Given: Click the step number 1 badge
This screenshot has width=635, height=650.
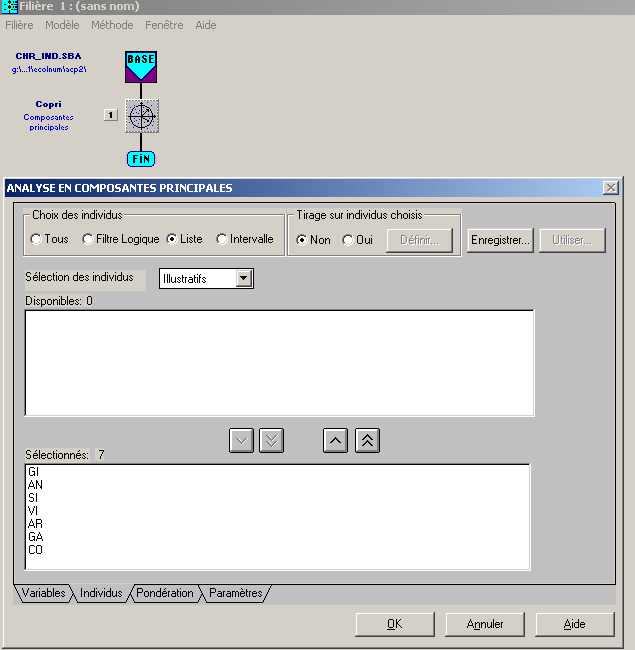Looking at the screenshot, I should 110,115.
